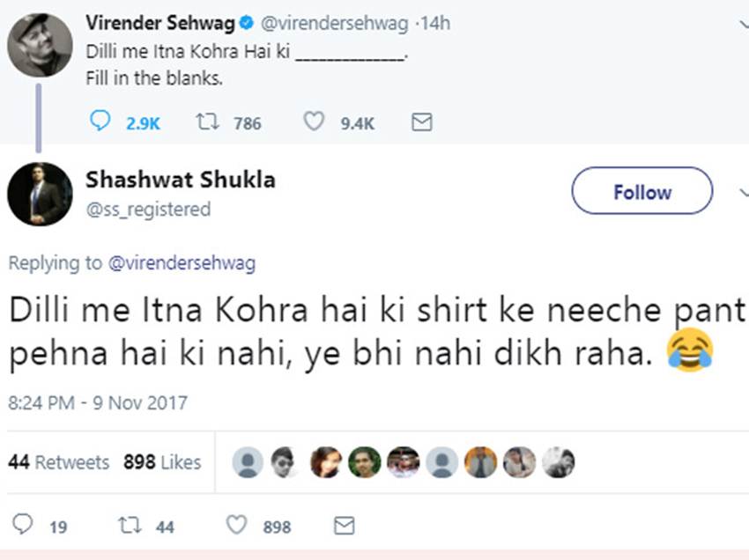Click envelope icon on Sehwag's tweet

coord(422,122)
